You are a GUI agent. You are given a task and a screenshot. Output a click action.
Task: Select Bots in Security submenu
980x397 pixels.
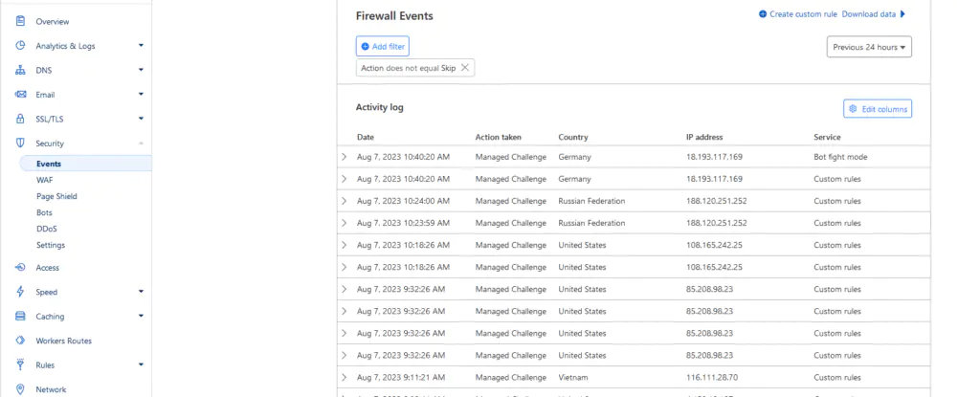click(44, 212)
